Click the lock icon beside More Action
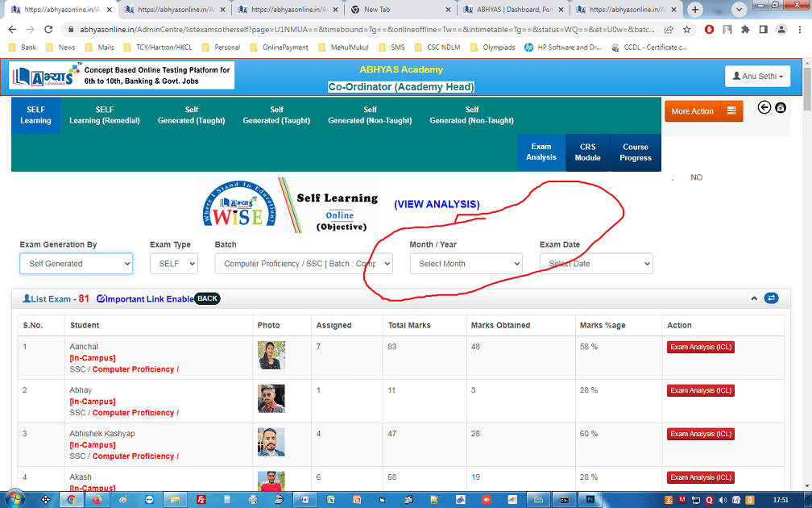This screenshot has height=508, width=812. pos(781,108)
